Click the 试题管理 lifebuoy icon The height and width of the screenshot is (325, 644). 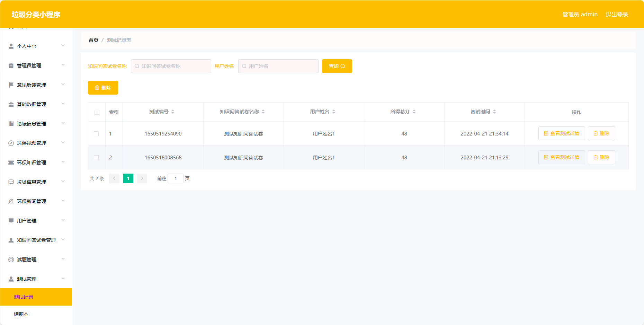pos(11,260)
